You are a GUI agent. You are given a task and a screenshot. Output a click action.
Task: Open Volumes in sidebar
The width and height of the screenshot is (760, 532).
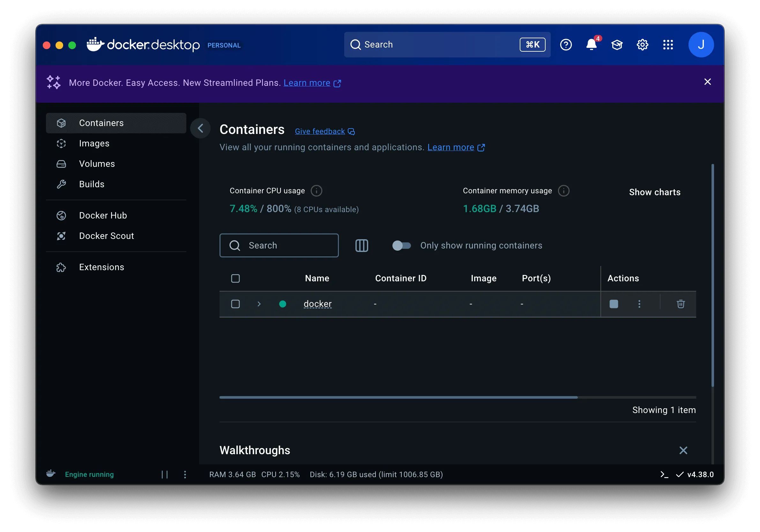click(116, 164)
